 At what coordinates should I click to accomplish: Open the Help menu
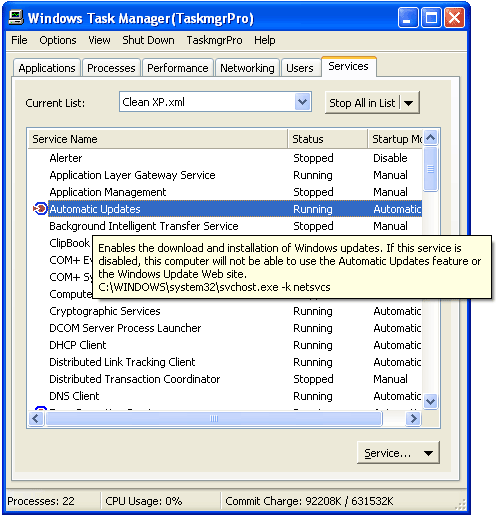click(265, 40)
